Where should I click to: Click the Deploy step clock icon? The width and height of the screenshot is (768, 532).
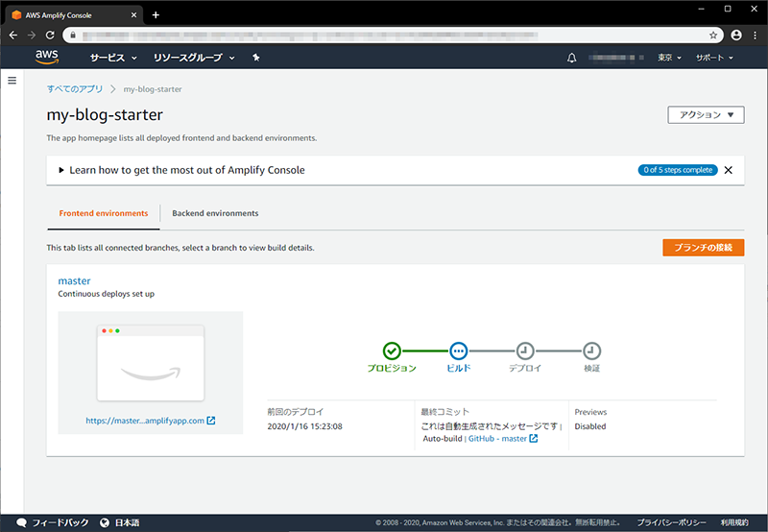[x=525, y=351]
